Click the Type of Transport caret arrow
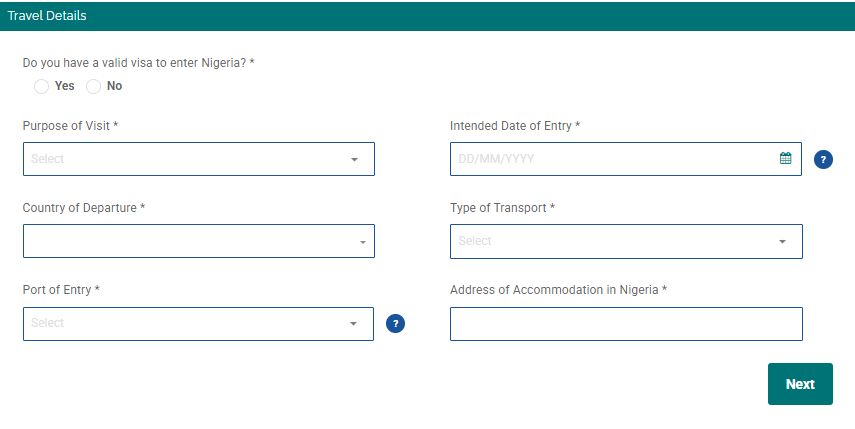 782,241
